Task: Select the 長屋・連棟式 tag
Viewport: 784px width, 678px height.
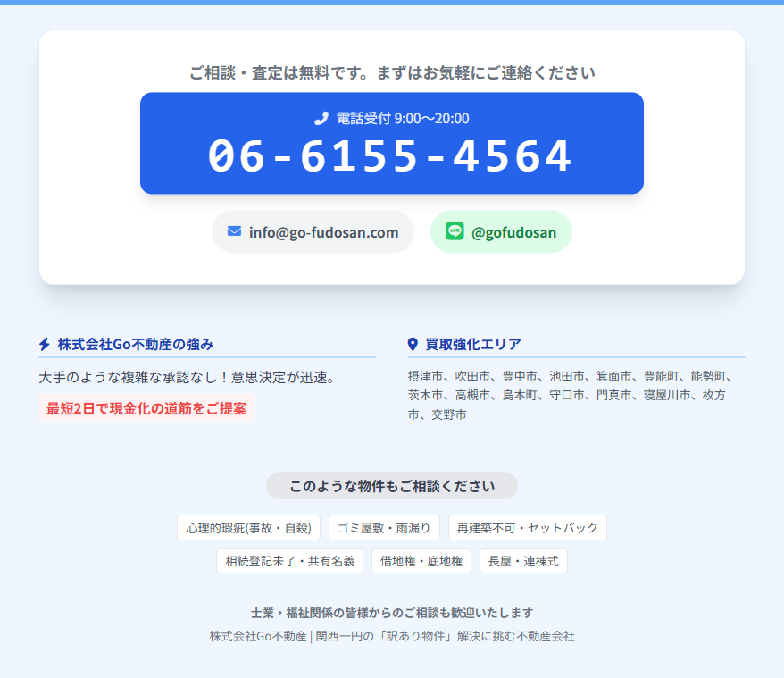Action: [x=523, y=561]
